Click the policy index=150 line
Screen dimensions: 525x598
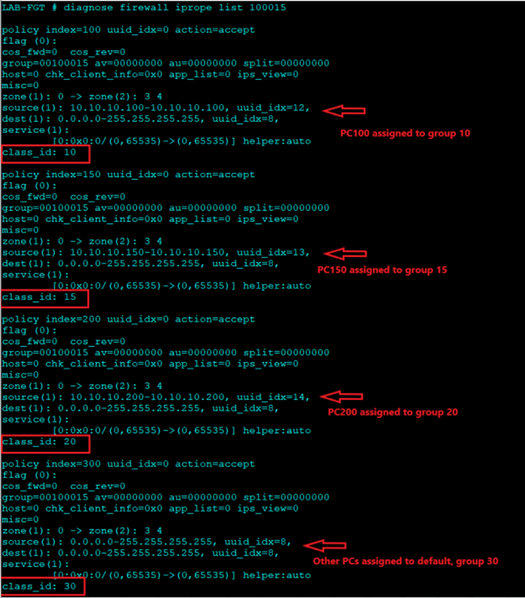pos(128,175)
